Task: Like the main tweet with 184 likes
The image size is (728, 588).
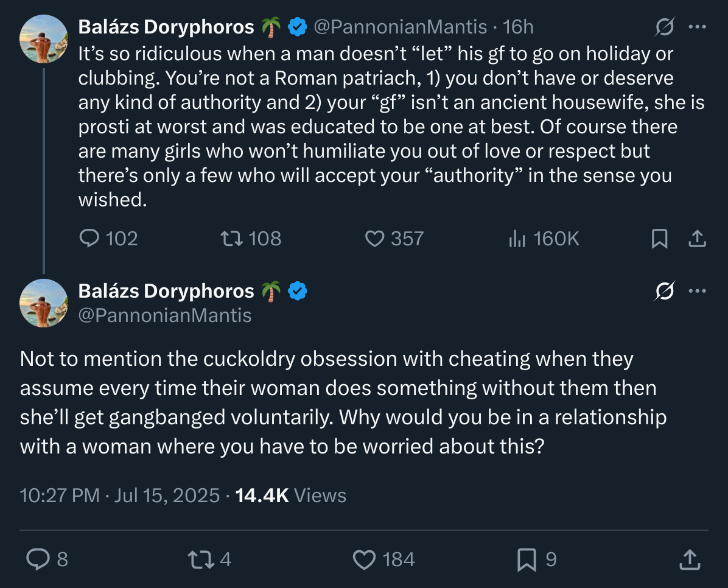Action: click(365, 559)
